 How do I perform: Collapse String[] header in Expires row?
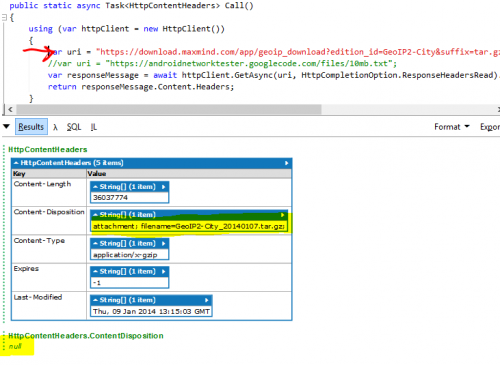pos(95,272)
